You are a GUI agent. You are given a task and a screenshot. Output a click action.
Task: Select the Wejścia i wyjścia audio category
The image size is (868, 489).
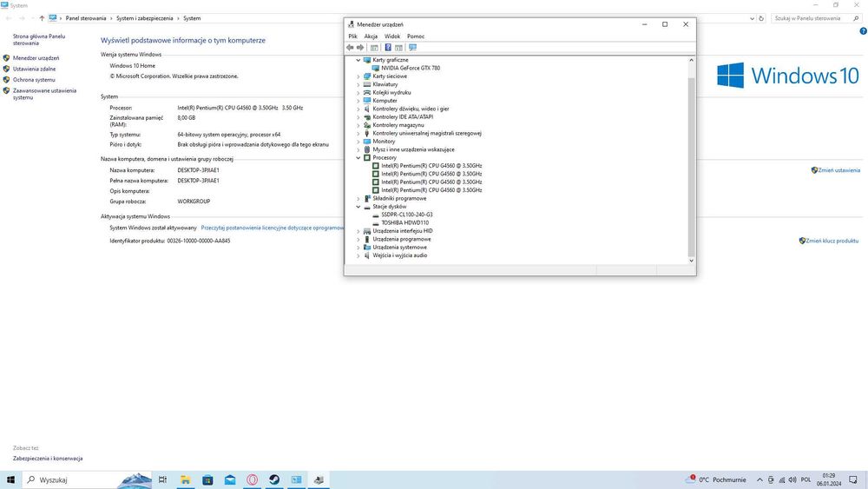click(x=399, y=255)
